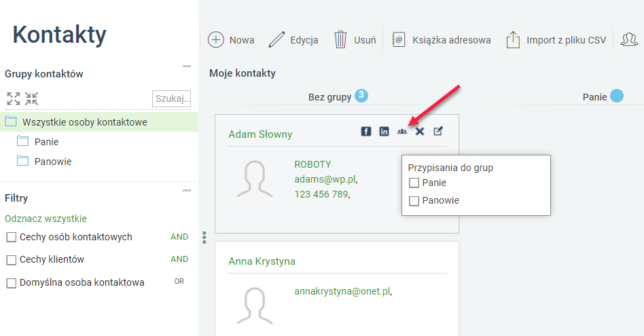Click Adam Słowny's avatar placeholder

[x=255, y=179]
